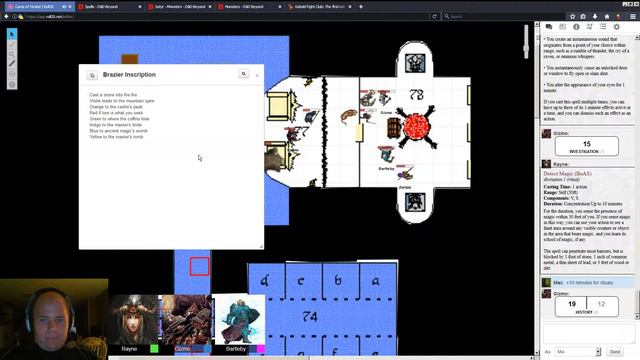Send the chat message with Send button
The width and height of the screenshot is (640, 360).
[615, 351]
